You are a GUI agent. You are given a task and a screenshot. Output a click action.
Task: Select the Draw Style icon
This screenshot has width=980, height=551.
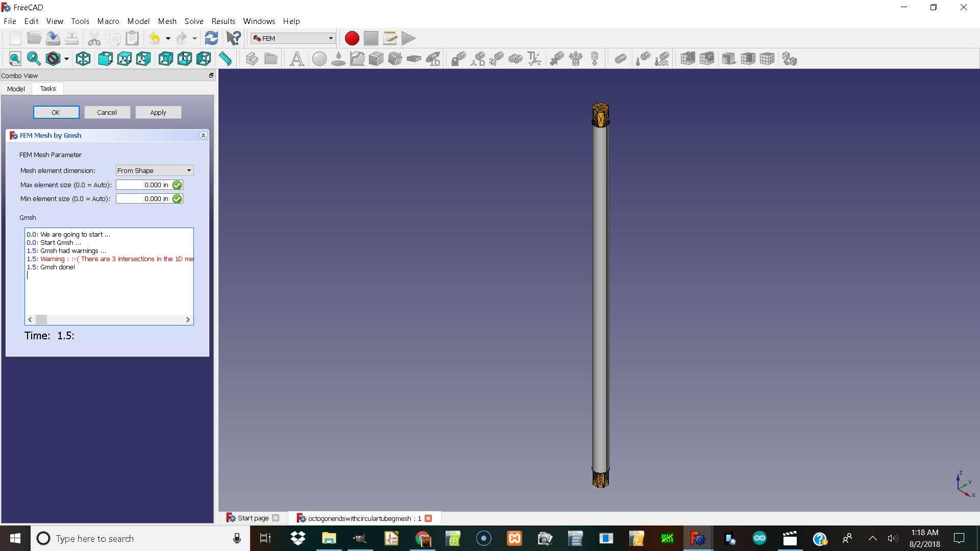pyautogui.click(x=53, y=59)
